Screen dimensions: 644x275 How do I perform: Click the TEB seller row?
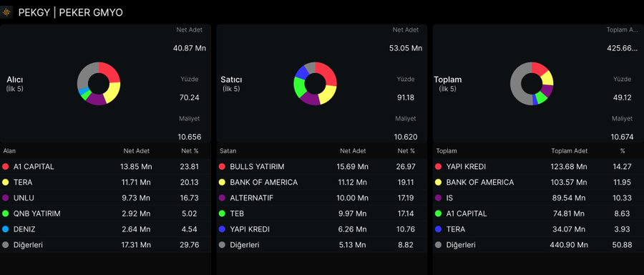pos(322,213)
